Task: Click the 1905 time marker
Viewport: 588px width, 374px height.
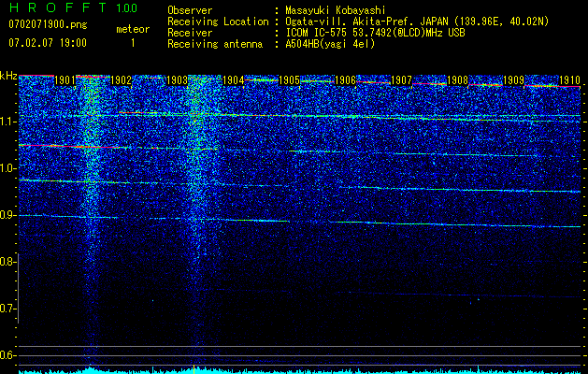Action: click(290, 80)
